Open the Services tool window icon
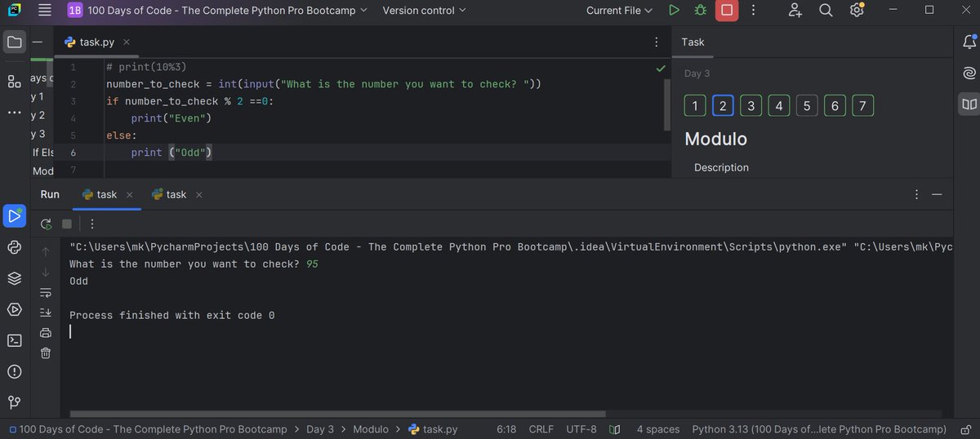The height and width of the screenshot is (439, 980). [x=14, y=309]
